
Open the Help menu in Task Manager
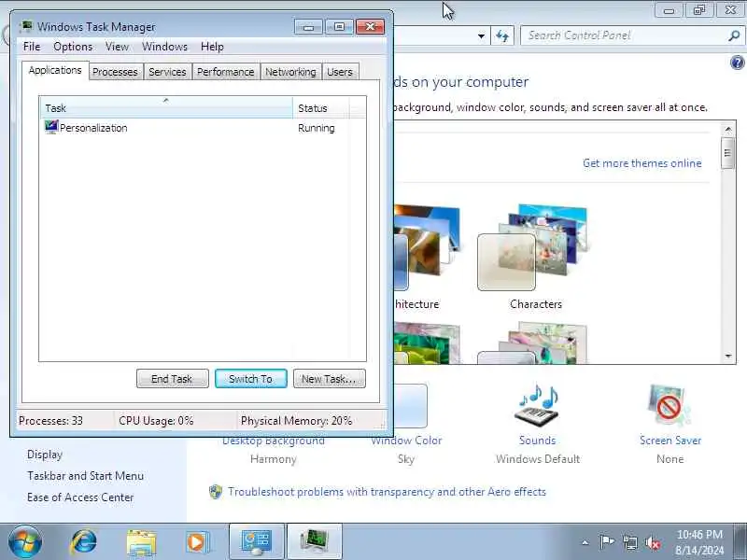[x=212, y=47]
